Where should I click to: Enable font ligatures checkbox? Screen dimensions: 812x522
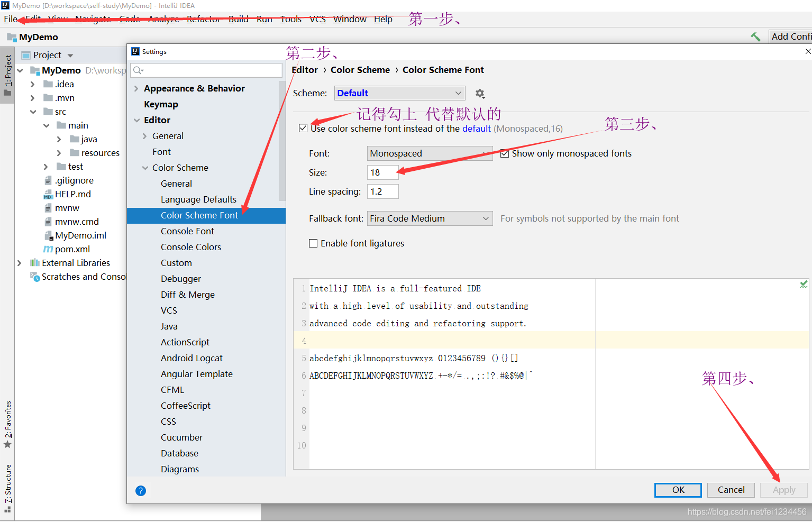pos(313,243)
